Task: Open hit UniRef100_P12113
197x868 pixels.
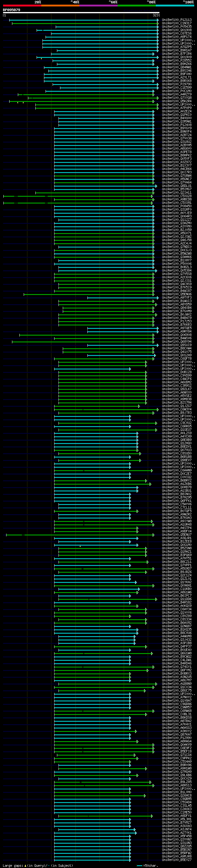Action: coord(177,20)
